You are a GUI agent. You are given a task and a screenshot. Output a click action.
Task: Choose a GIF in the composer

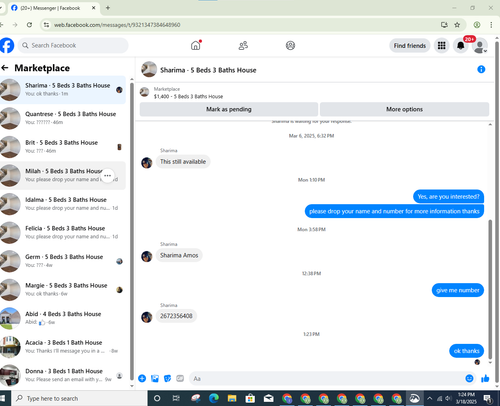(180, 378)
